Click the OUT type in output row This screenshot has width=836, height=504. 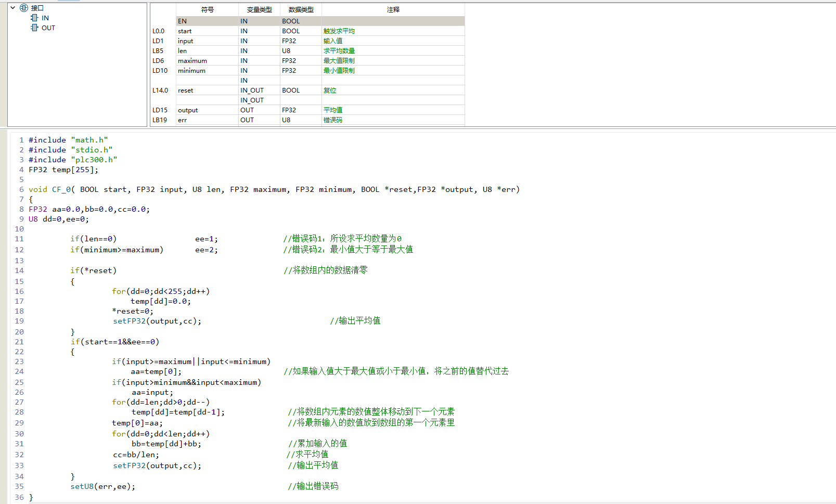(260, 110)
